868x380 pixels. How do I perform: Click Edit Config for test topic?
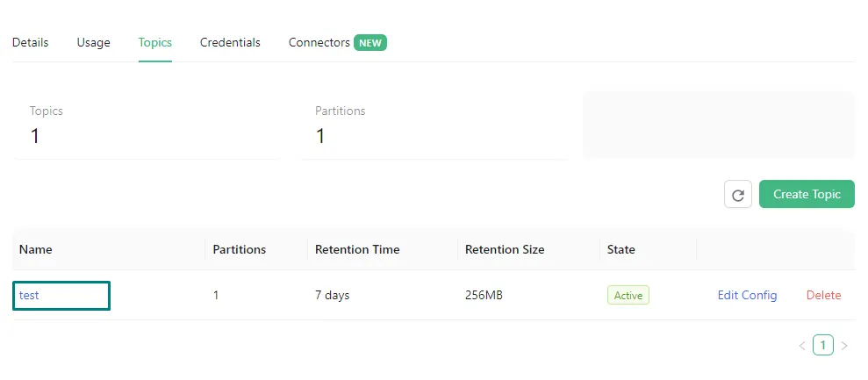(747, 295)
